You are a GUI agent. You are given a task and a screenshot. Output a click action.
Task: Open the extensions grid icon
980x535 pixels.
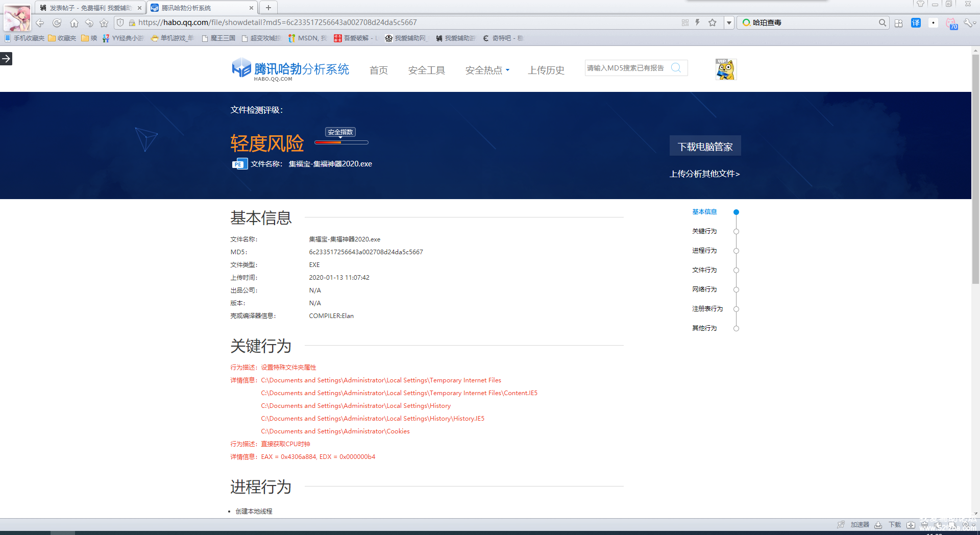tap(899, 23)
